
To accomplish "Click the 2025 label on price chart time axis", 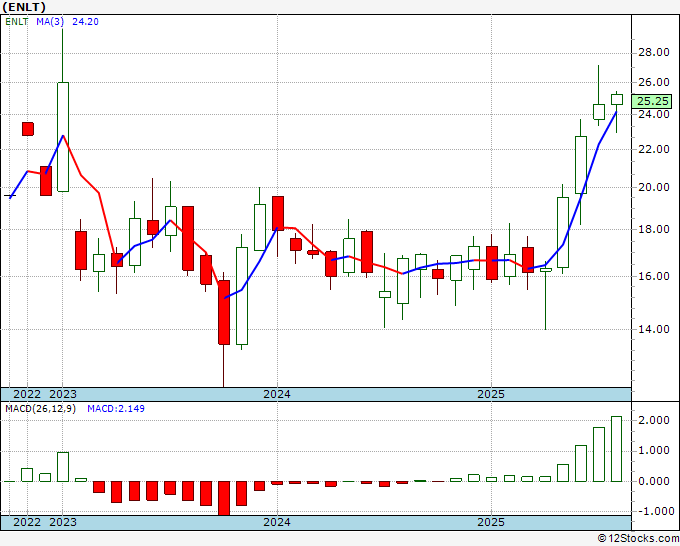I will pyautogui.click(x=491, y=394).
